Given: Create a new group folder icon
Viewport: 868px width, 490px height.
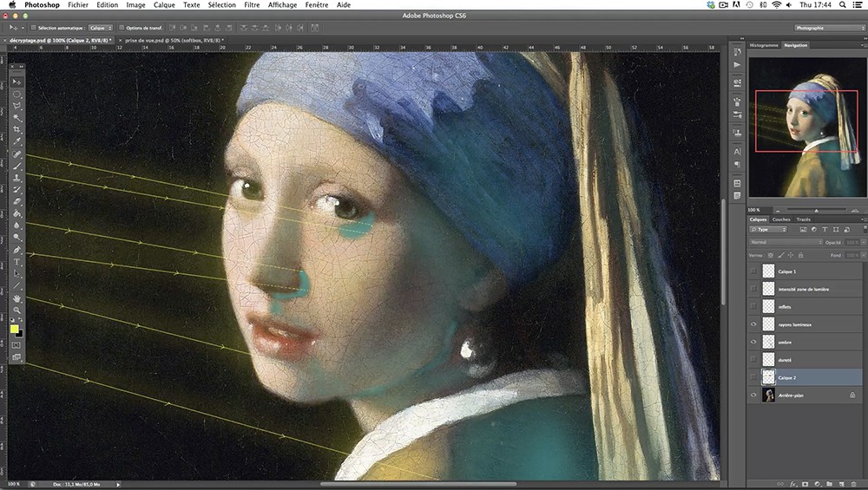Looking at the screenshot, I should [830, 484].
